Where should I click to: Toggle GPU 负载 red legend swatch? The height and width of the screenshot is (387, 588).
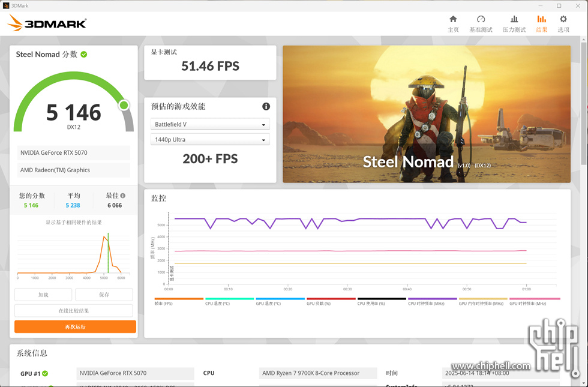click(331, 299)
